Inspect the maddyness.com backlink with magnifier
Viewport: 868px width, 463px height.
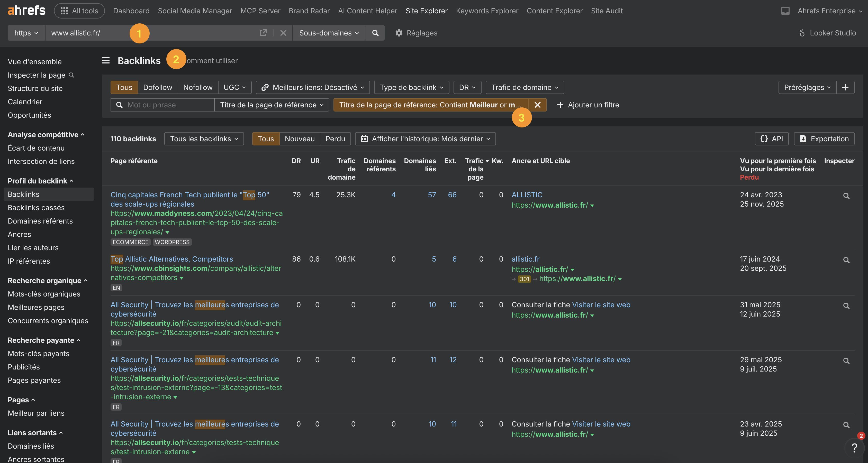pyautogui.click(x=847, y=196)
